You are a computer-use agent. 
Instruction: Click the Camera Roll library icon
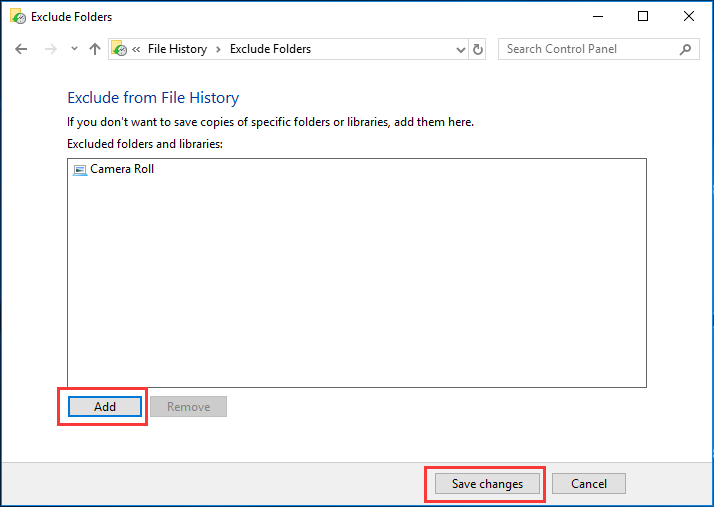tap(80, 169)
